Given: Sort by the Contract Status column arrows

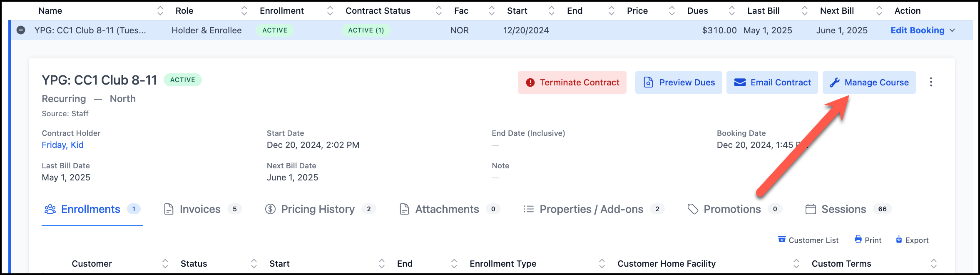Looking at the screenshot, I should coord(439,11).
